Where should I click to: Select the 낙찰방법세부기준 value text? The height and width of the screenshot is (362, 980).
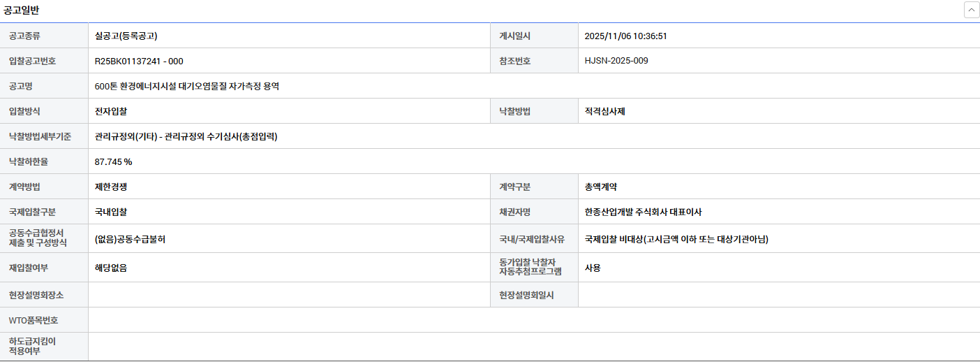(x=186, y=136)
